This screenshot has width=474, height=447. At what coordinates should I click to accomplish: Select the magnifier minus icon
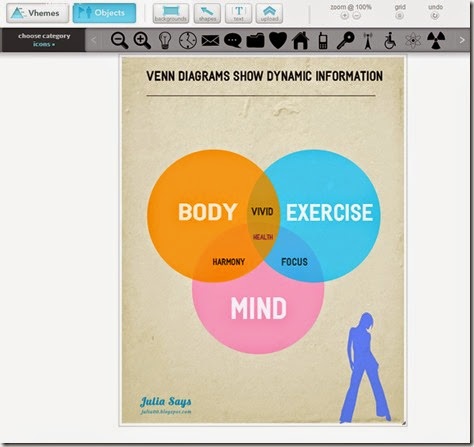point(120,40)
